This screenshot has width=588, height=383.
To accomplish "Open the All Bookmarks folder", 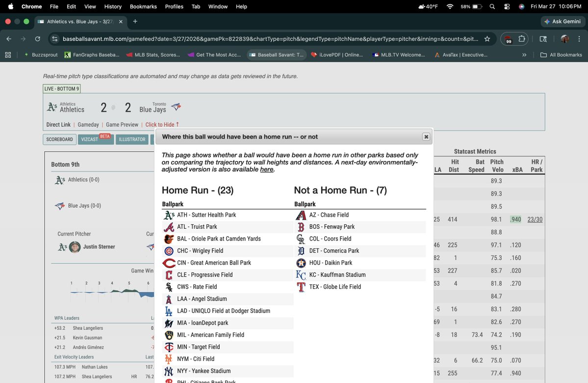I will (561, 55).
